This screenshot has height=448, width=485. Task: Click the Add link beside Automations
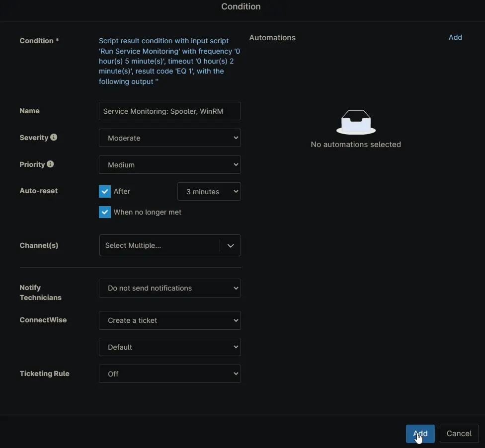point(455,37)
